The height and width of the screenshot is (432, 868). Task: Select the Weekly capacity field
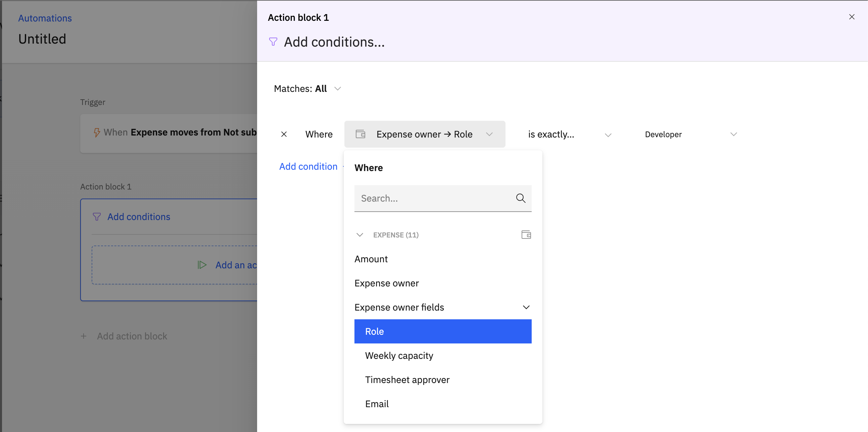coord(399,355)
